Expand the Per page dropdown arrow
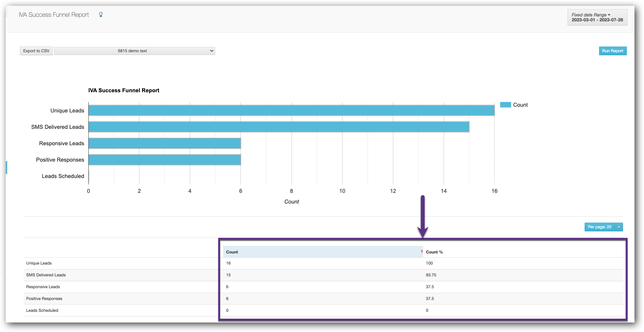 pos(619,227)
